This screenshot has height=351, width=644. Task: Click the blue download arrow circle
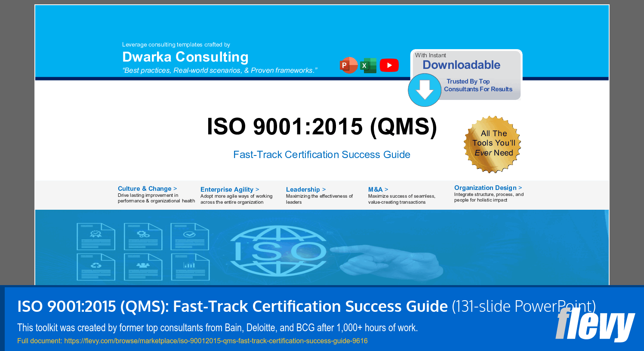pos(425,90)
